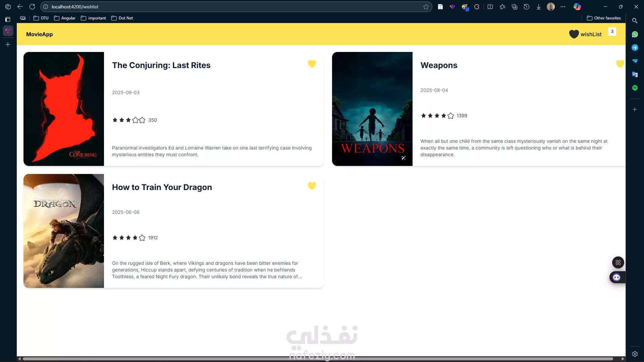Expand the DTU bookmarks folder

(41, 18)
